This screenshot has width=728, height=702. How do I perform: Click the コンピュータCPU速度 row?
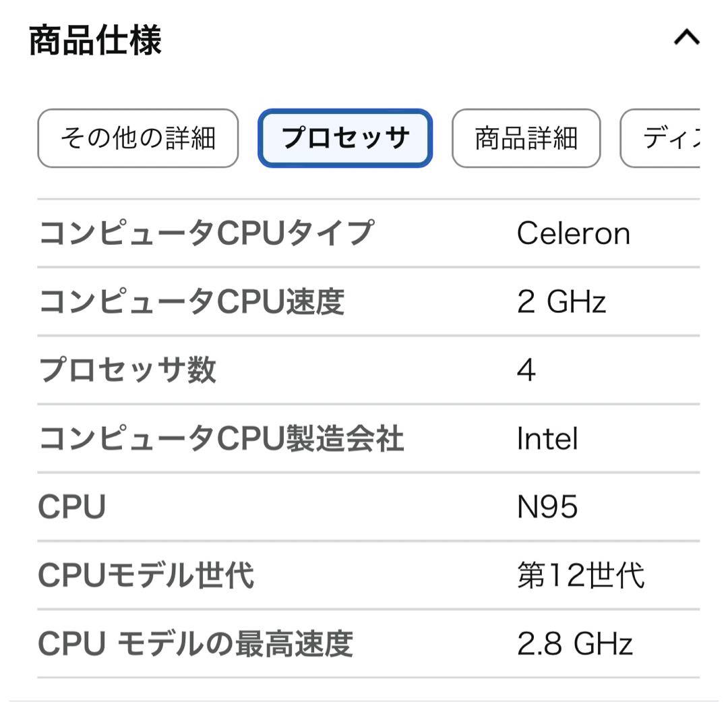point(192,301)
